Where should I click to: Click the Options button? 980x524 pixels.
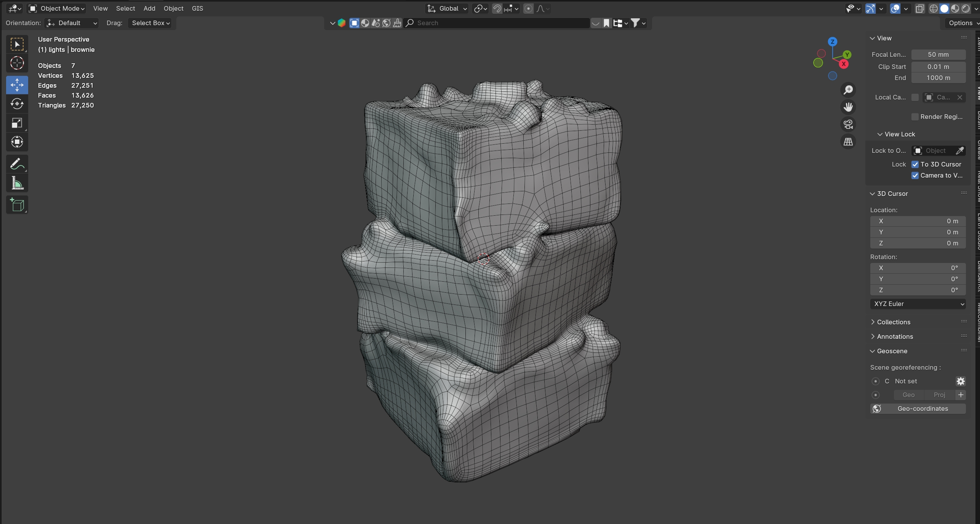click(961, 23)
